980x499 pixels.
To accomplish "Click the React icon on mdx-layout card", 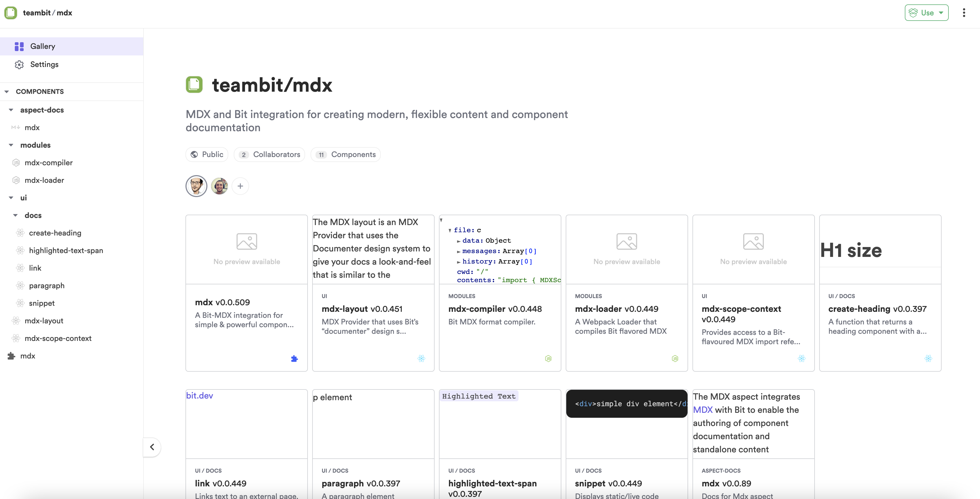I will [x=421, y=358].
